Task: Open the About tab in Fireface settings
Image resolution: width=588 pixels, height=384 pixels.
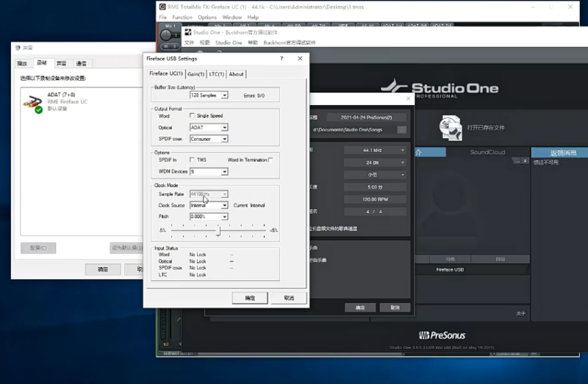Action: (x=236, y=74)
